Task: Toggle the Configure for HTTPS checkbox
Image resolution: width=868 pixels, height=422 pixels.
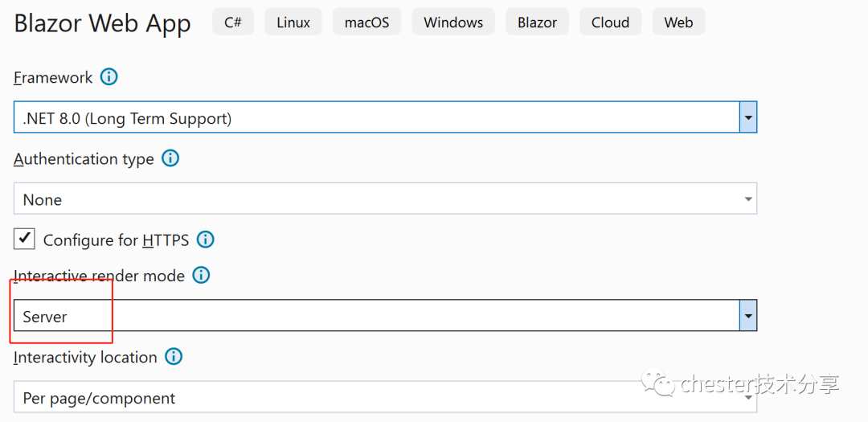Action: click(24, 239)
